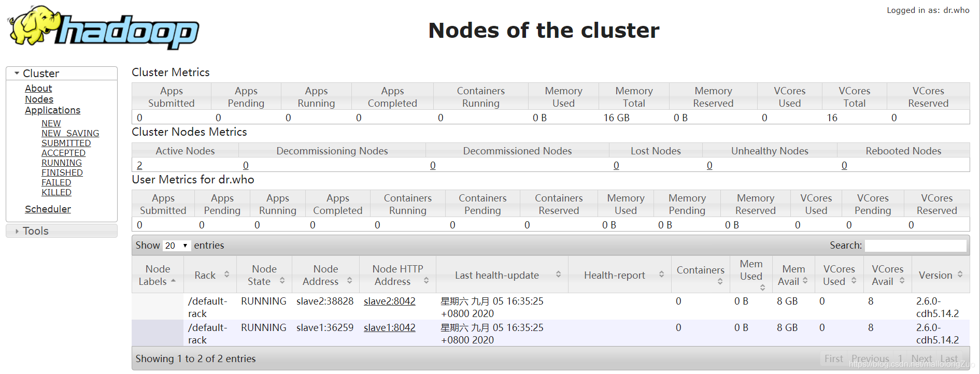Open the Scheduler page
980x374 pixels.
point(48,209)
